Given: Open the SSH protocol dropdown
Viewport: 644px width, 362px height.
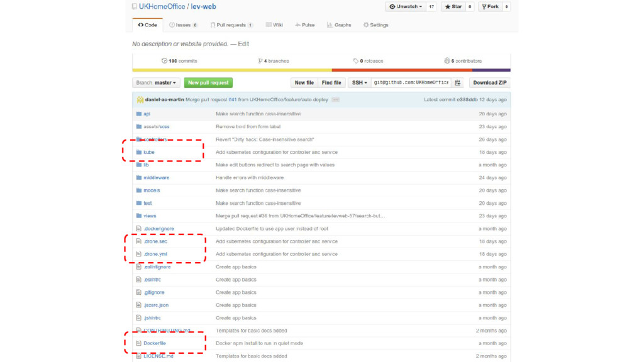Looking at the screenshot, I should pyautogui.click(x=359, y=82).
